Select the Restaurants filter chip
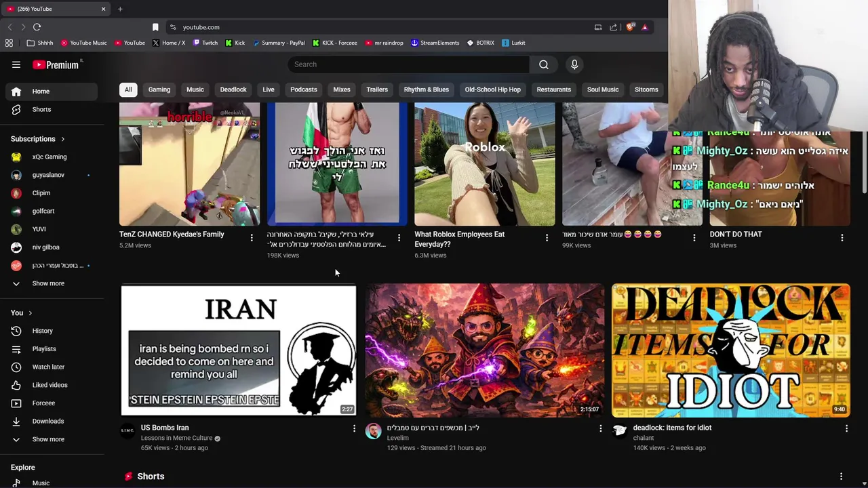 point(554,89)
